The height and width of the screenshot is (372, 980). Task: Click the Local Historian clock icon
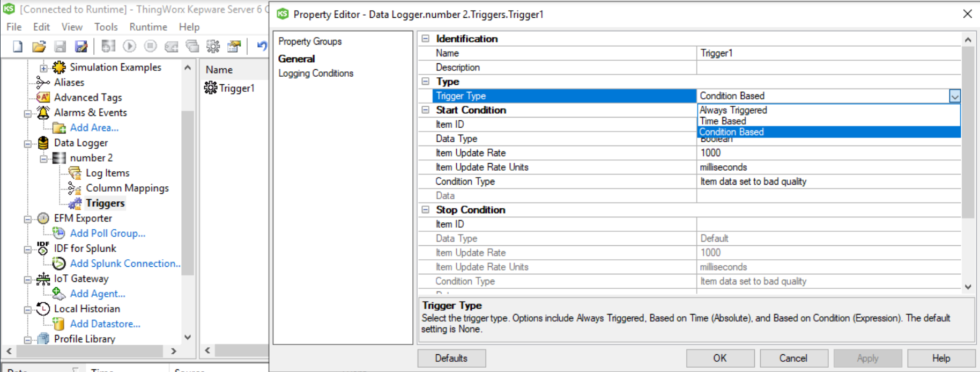pyautogui.click(x=43, y=309)
